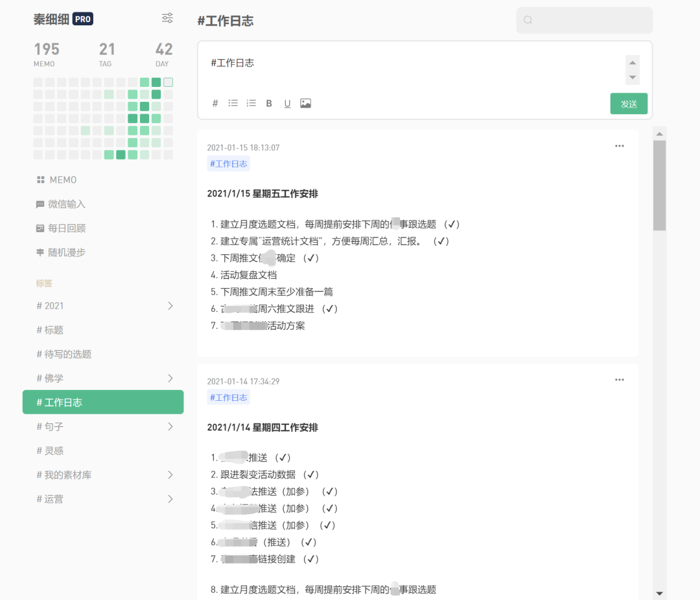Image resolution: width=700 pixels, height=600 pixels.
Task: Open the settings sliders icon
Action: click(167, 18)
